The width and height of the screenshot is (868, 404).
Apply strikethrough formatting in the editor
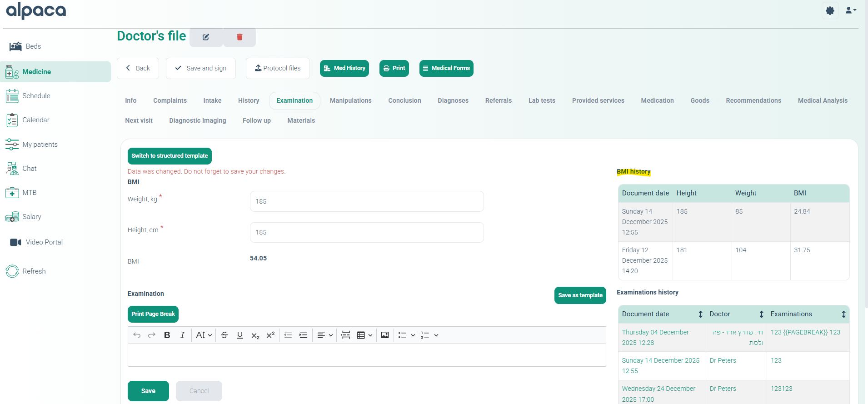(224, 335)
